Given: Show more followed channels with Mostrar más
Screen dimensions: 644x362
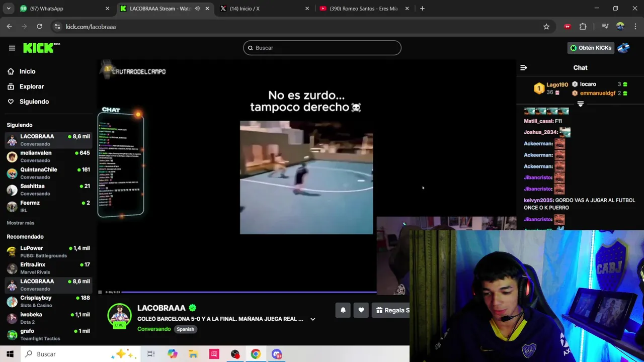Looking at the screenshot, I should coord(21,223).
